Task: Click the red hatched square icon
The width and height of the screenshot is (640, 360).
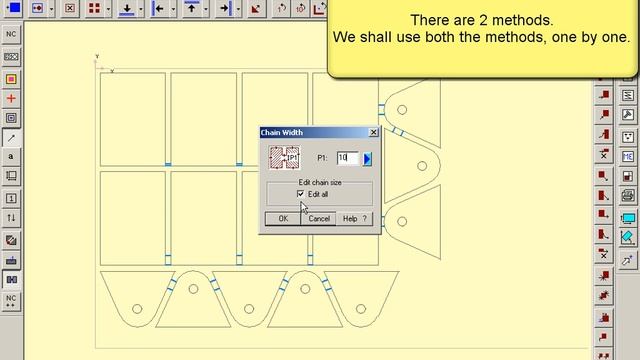Action: tap(11, 240)
